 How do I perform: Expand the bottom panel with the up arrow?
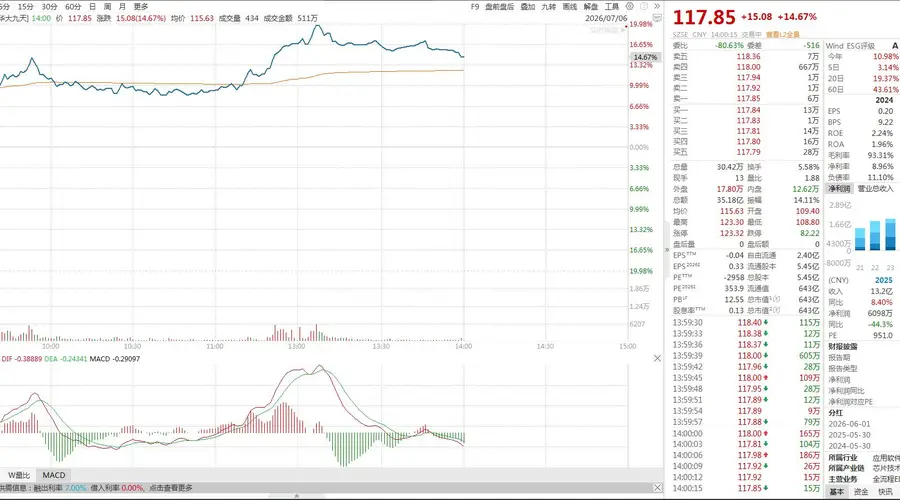click(297, 496)
